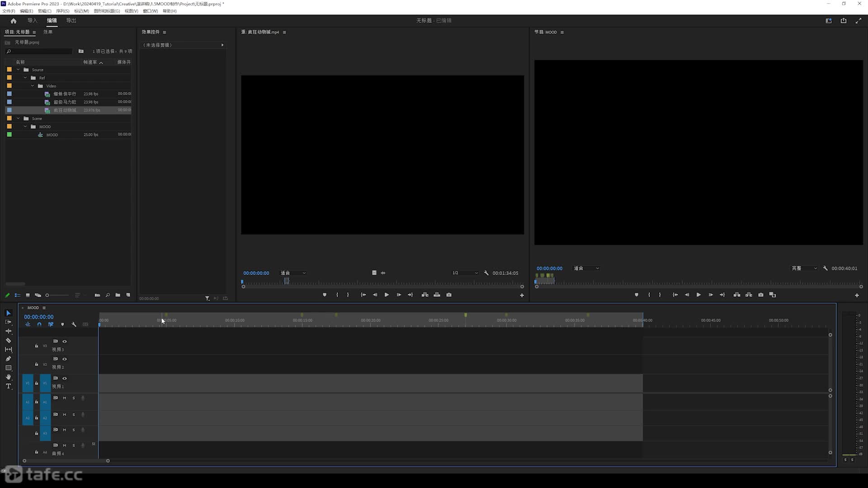This screenshot has width=868, height=488.
Task: Open program monitor comparison view
Action: click(x=773, y=295)
